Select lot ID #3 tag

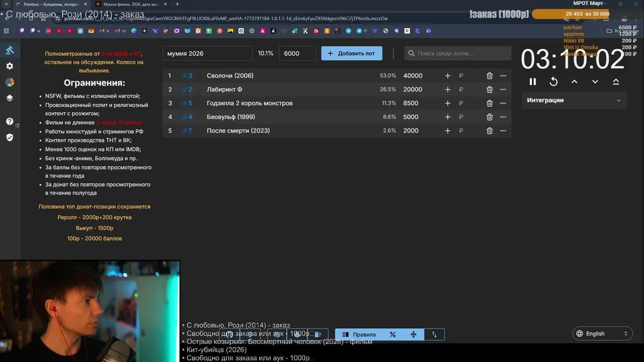tap(187, 76)
